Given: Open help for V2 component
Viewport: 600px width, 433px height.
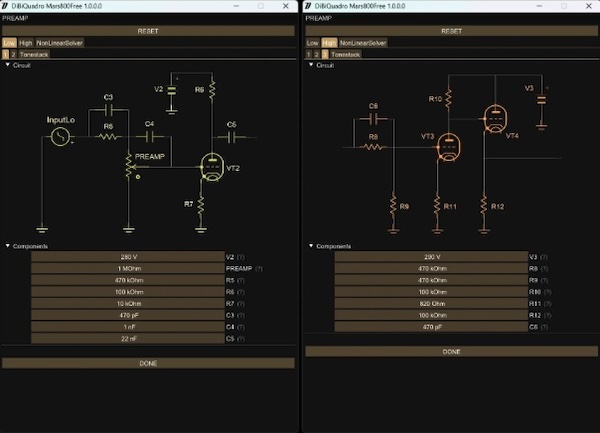Looking at the screenshot, I should (x=241, y=257).
